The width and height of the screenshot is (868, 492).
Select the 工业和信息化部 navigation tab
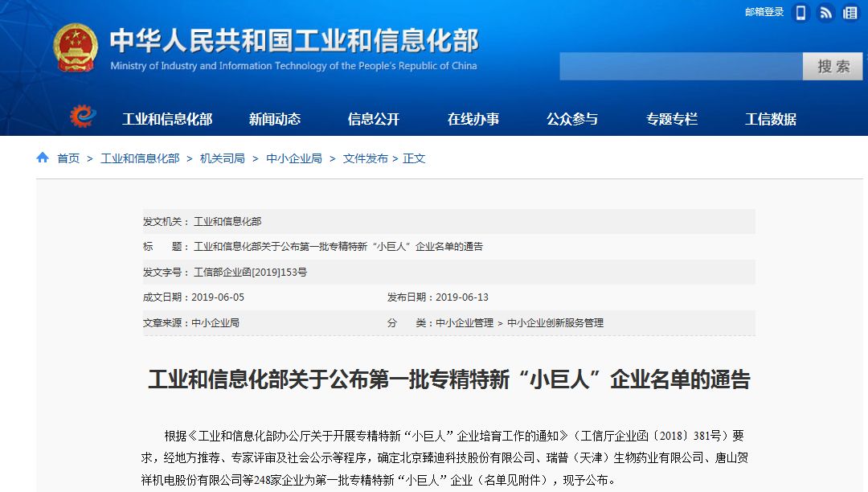click(x=166, y=117)
